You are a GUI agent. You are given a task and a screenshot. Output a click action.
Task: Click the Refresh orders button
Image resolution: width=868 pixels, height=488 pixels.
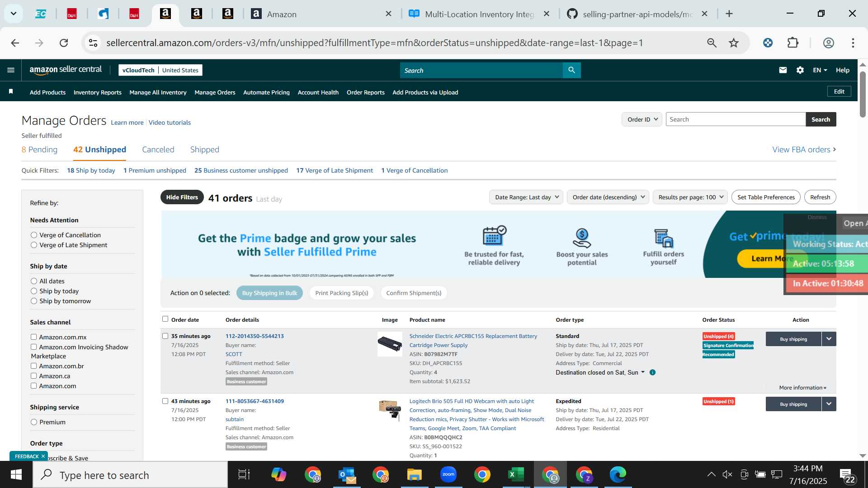click(x=820, y=197)
